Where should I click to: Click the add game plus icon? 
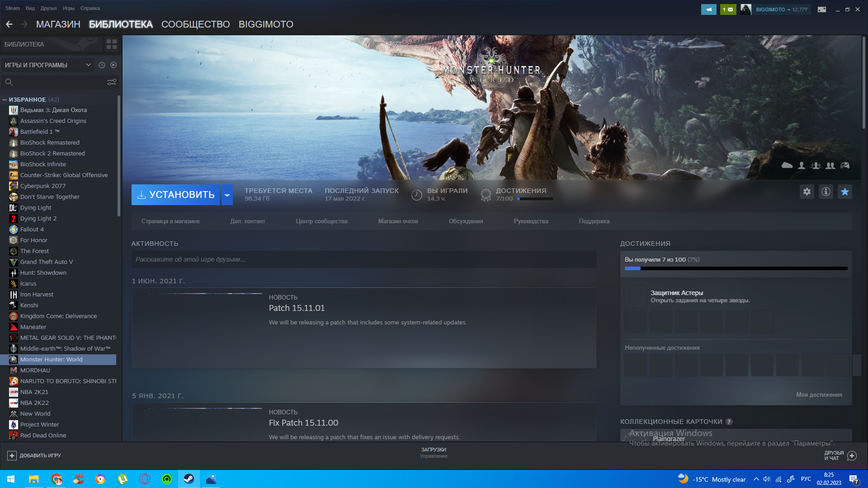pos(12,455)
